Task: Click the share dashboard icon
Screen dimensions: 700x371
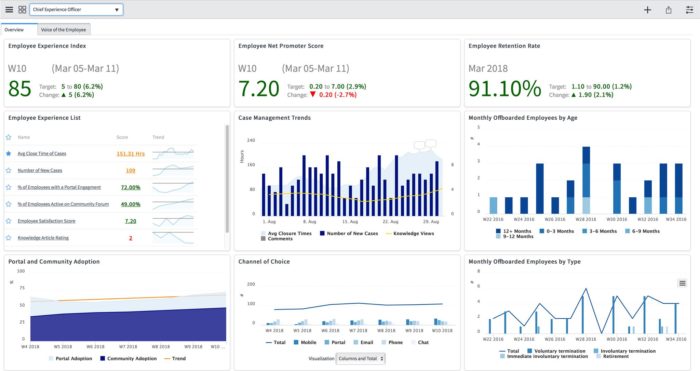Action: point(668,10)
